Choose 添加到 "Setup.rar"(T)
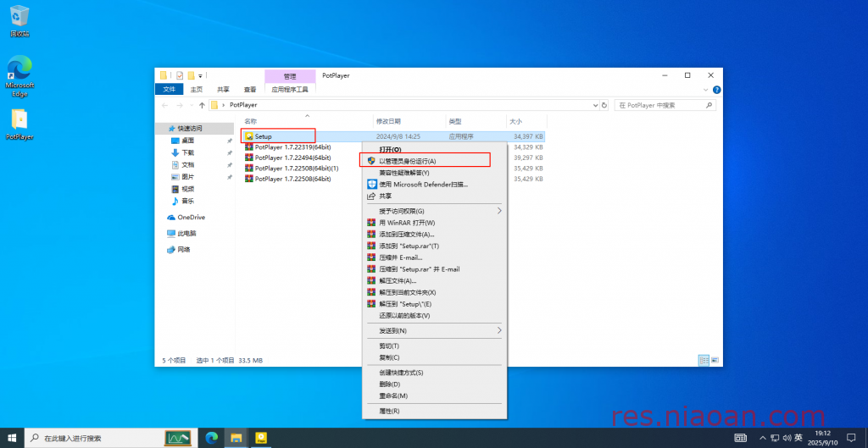The image size is (868, 448). tap(435, 246)
